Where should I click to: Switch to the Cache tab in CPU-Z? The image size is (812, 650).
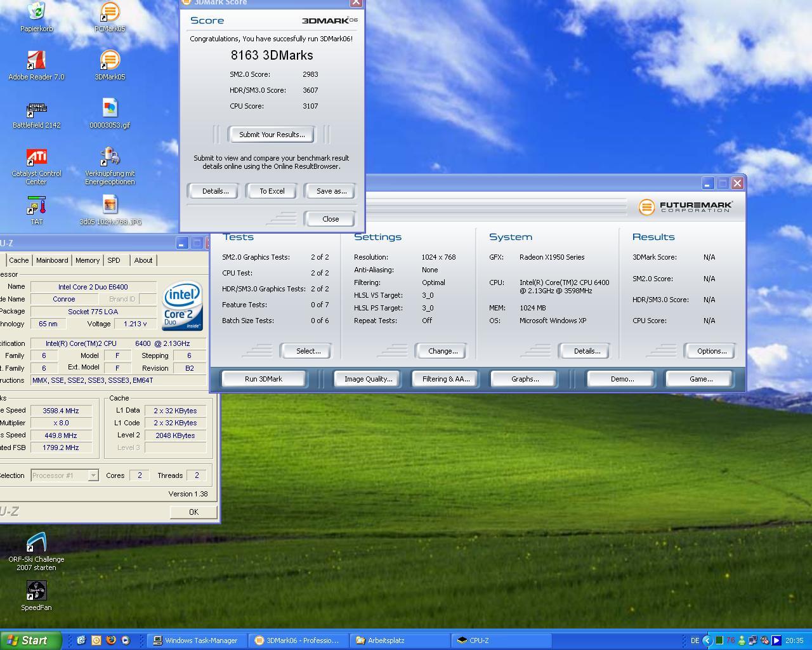pyautogui.click(x=18, y=260)
